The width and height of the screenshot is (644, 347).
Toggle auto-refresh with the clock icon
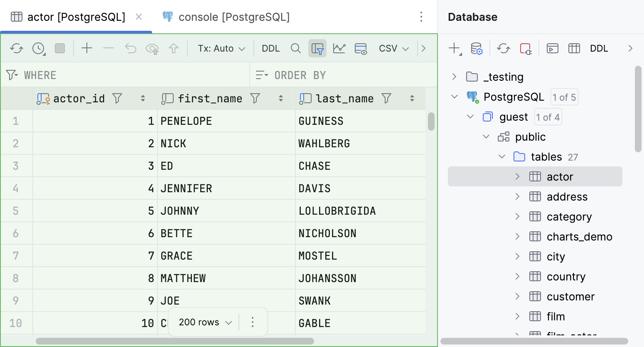click(x=38, y=48)
